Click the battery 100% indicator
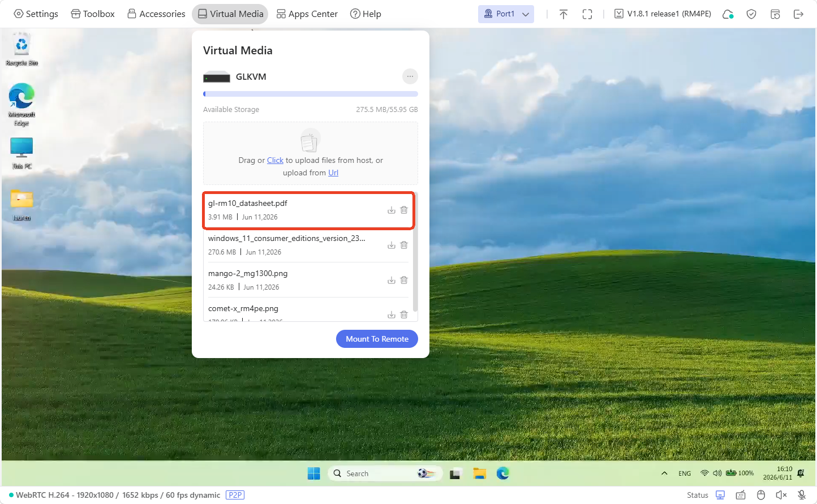The image size is (817, 504). (740, 473)
